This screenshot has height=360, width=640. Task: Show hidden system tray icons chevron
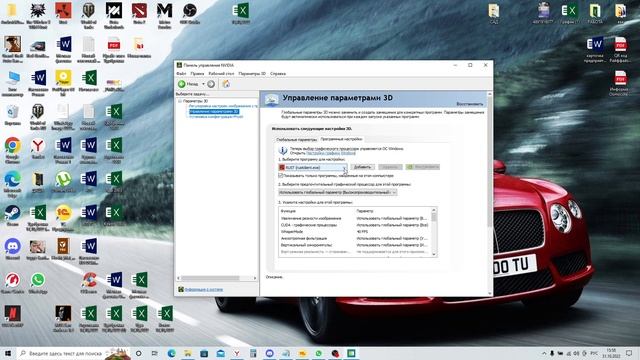tap(544, 353)
